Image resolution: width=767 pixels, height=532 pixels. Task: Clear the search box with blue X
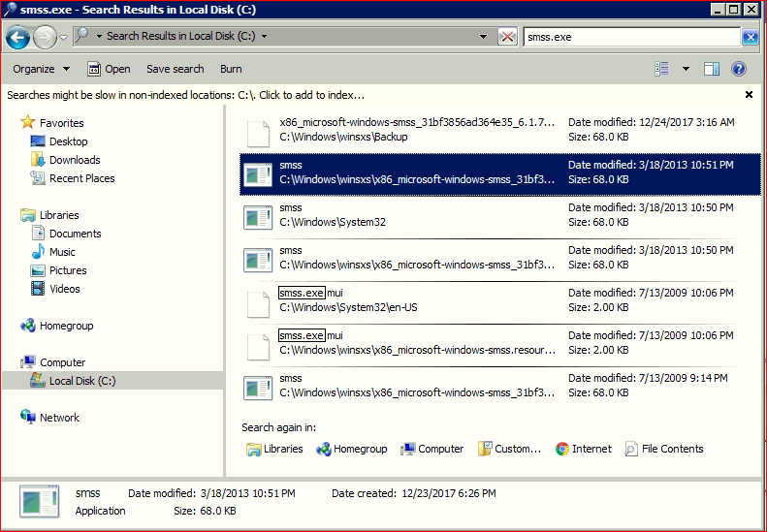[x=750, y=37]
